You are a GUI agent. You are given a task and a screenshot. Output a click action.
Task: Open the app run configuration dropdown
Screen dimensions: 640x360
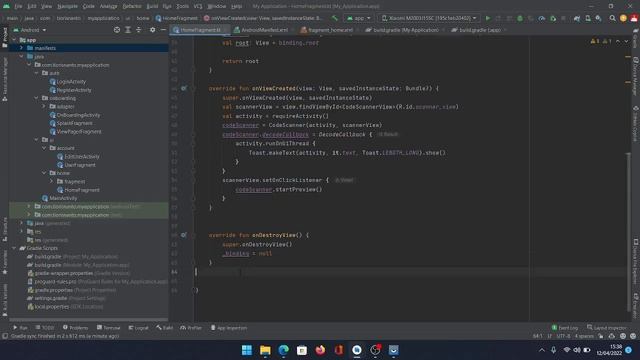click(359, 18)
